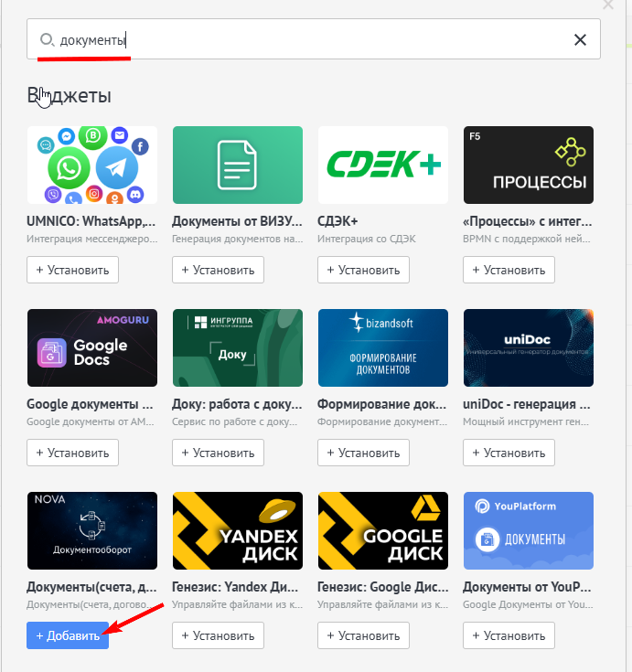This screenshot has height=672, width=632.
Task: Install the UMNICO widget with Установить
Action: tap(73, 270)
